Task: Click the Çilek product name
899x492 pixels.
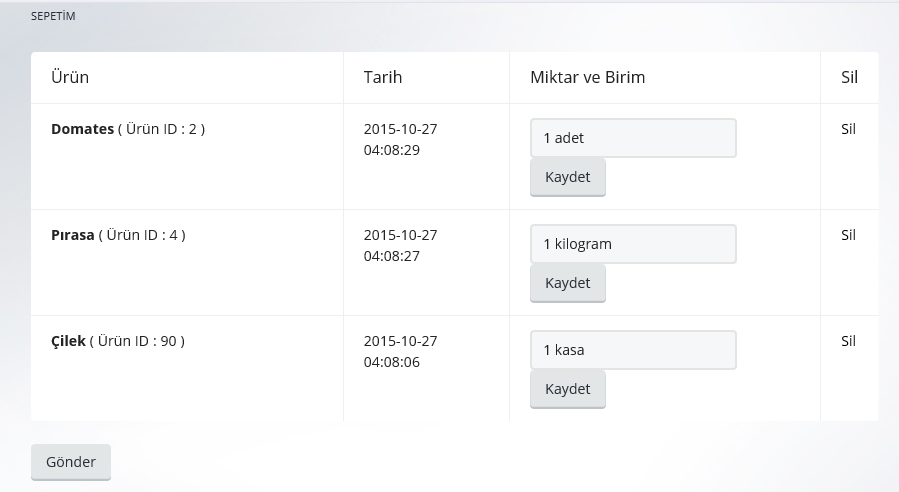Action: point(68,341)
